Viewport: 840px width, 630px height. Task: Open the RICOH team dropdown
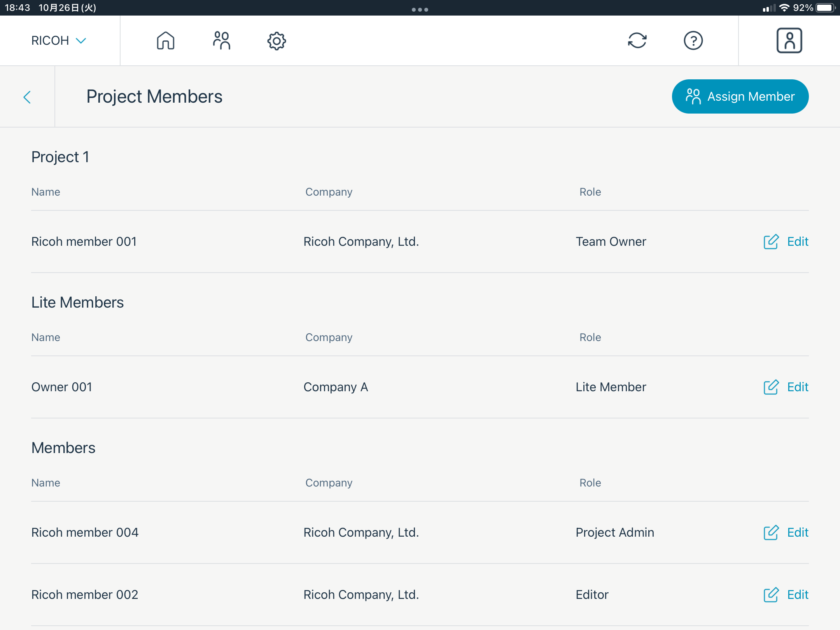point(58,40)
